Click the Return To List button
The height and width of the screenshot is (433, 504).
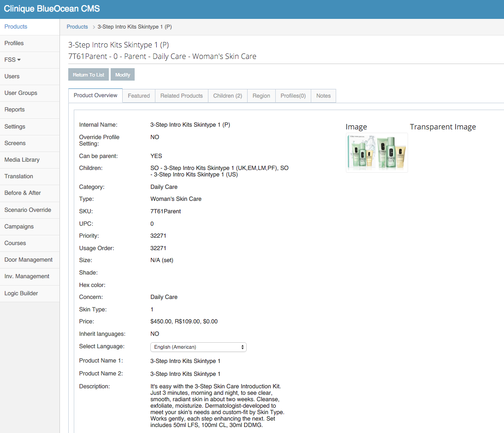(x=89, y=75)
